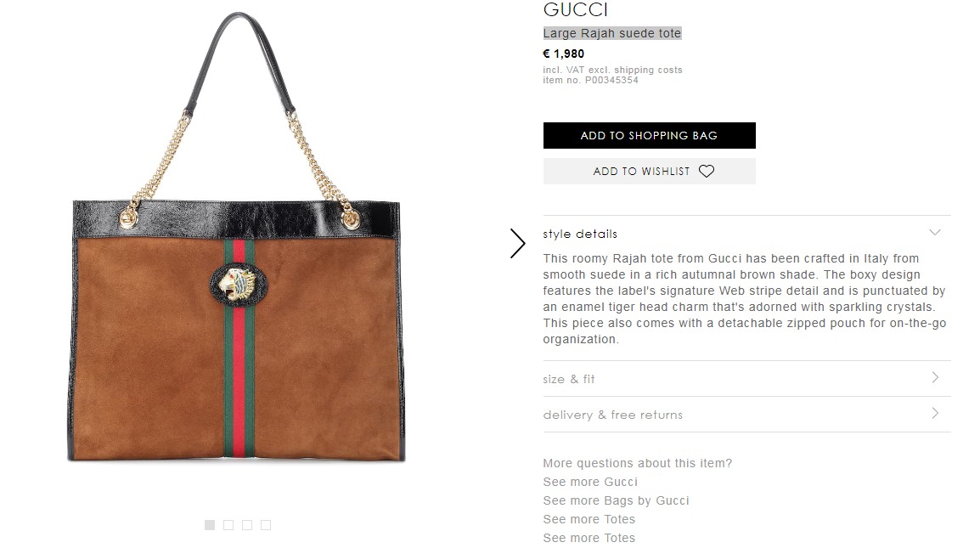
Task: Click the first See more Totes link
Action: pos(589,519)
